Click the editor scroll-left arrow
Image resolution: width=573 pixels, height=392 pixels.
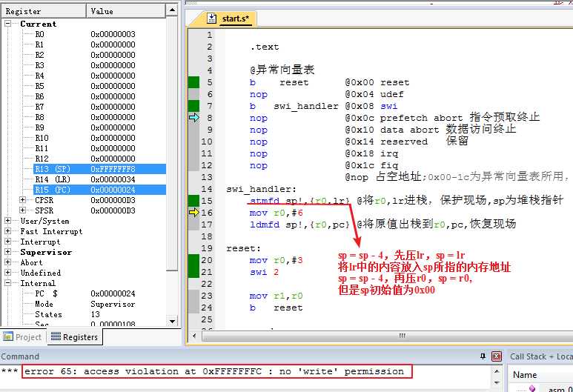[194, 336]
